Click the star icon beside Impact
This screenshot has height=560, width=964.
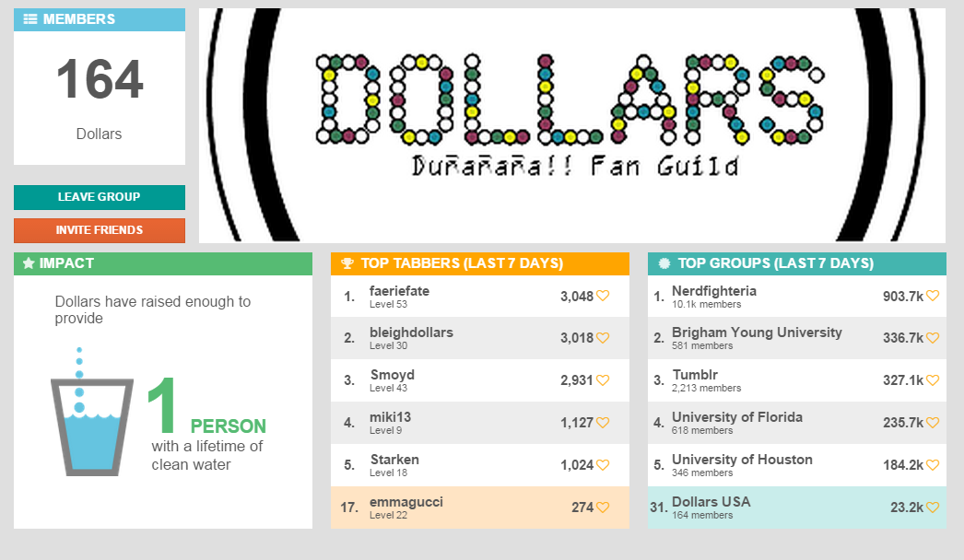click(29, 263)
